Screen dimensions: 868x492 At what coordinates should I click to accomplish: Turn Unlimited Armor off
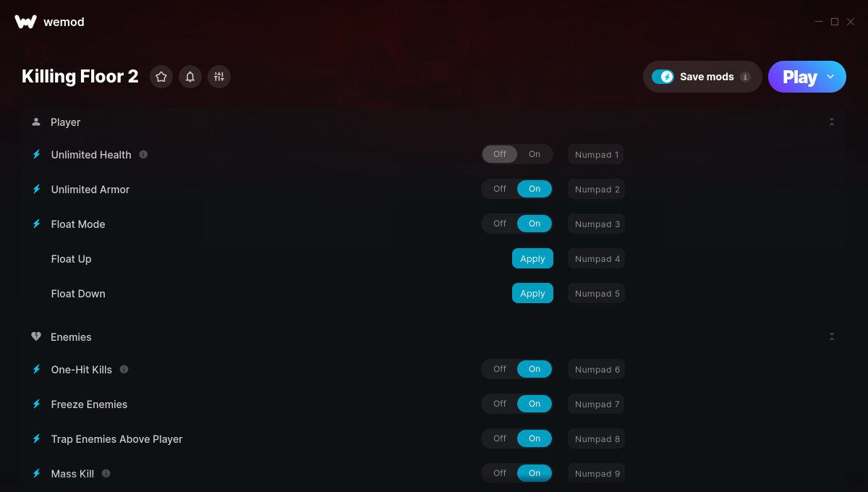(500, 189)
